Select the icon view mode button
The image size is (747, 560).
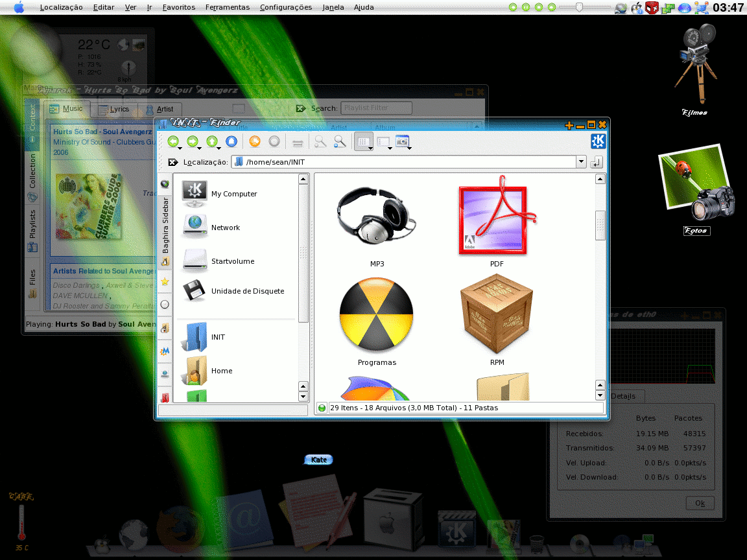coord(362,141)
